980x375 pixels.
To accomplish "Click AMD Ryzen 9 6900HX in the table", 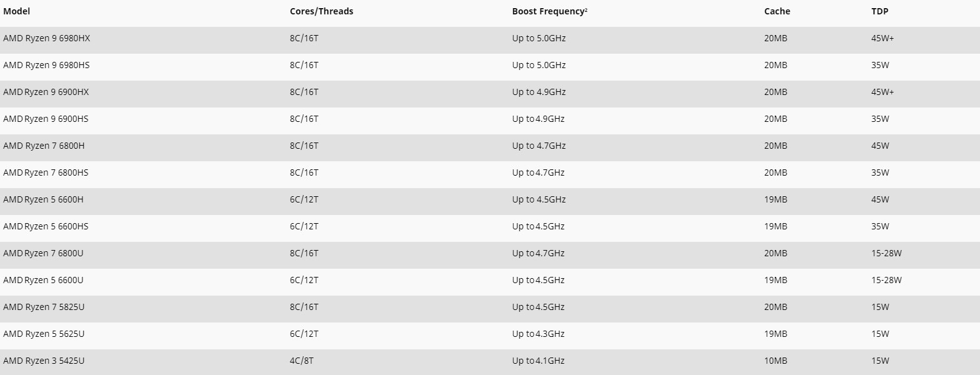I will tap(46, 92).
